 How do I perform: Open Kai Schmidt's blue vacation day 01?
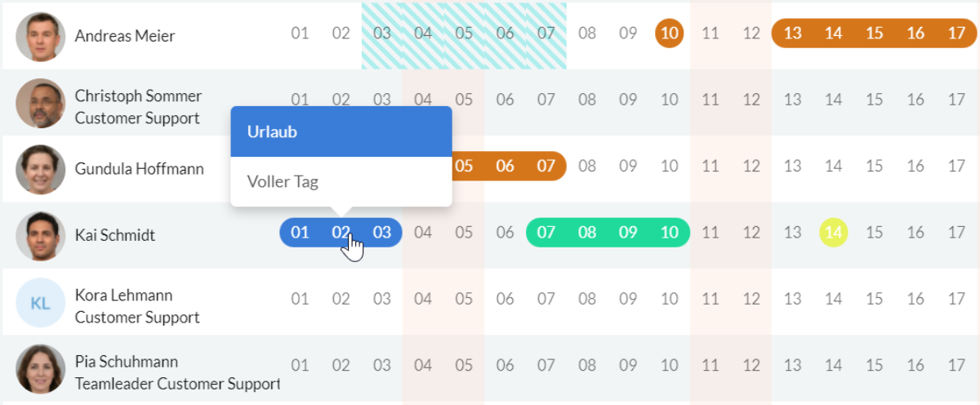coord(301,233)
